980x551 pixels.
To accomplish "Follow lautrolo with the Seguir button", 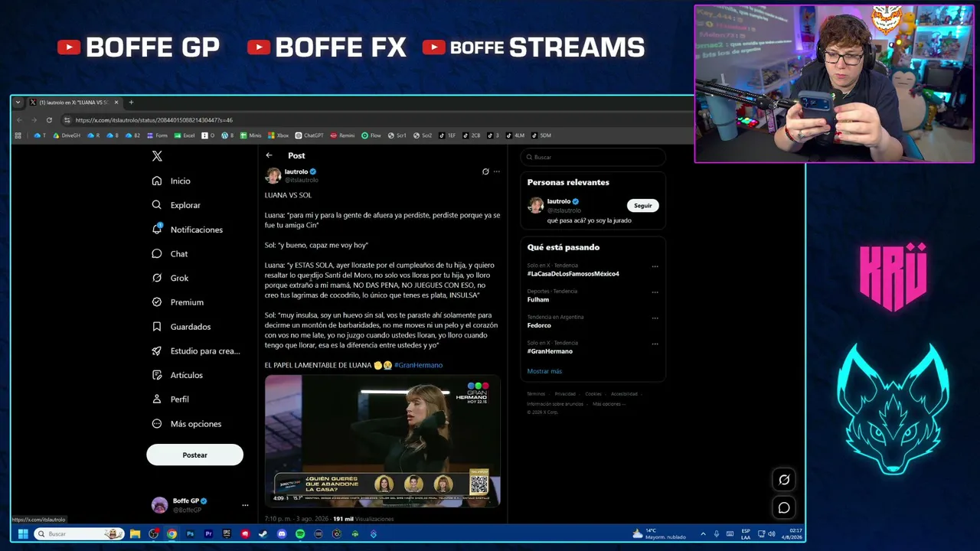I will pos(643,205).
